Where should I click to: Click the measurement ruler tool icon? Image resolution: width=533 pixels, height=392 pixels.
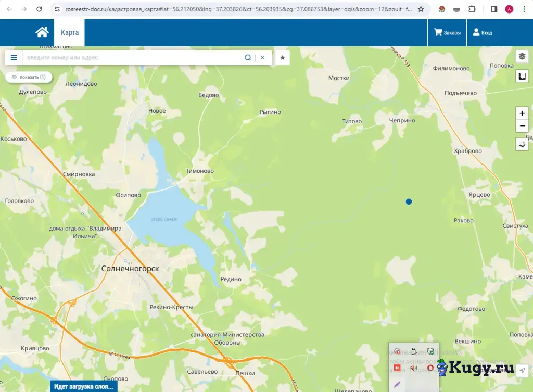(x=522, y=76)
